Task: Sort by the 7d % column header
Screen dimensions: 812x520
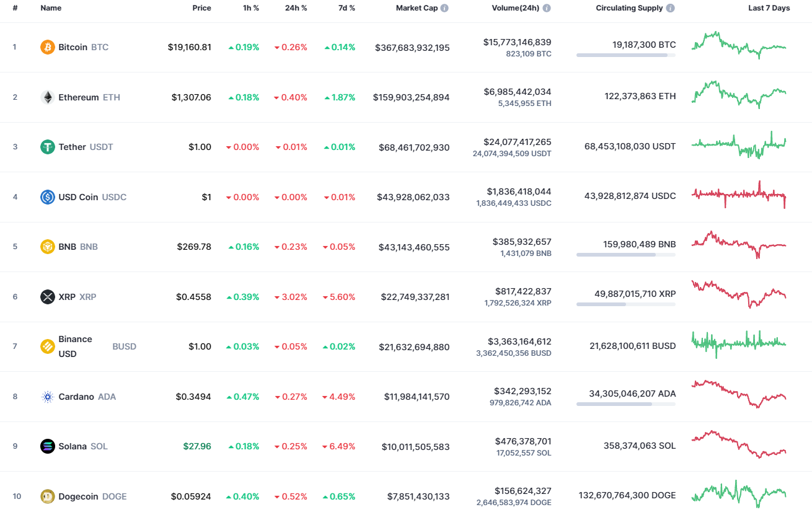Action: tap(346, 8)
